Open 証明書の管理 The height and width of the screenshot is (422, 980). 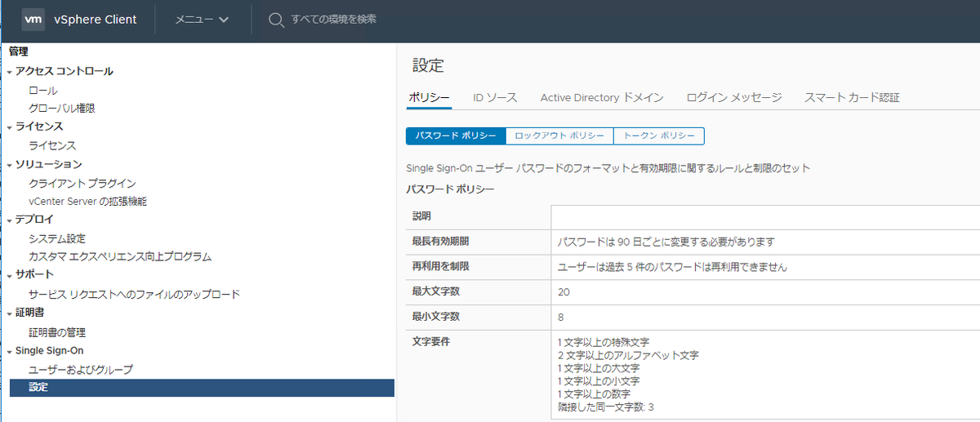coord(57,332)
